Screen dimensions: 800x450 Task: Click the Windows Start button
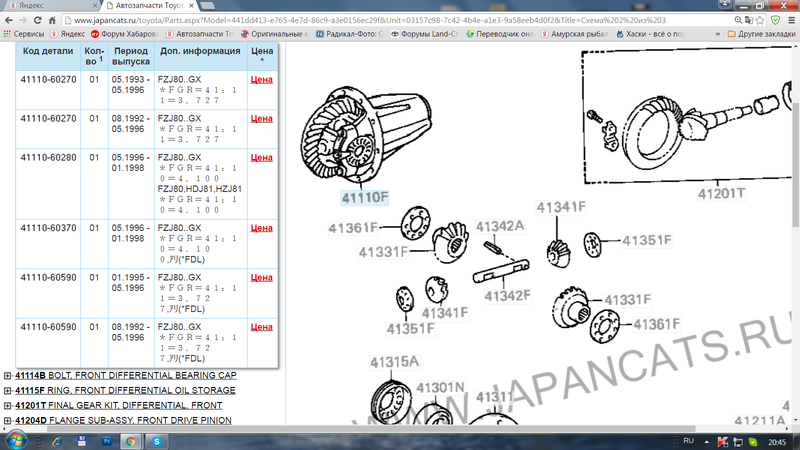(x=14, y=441)
